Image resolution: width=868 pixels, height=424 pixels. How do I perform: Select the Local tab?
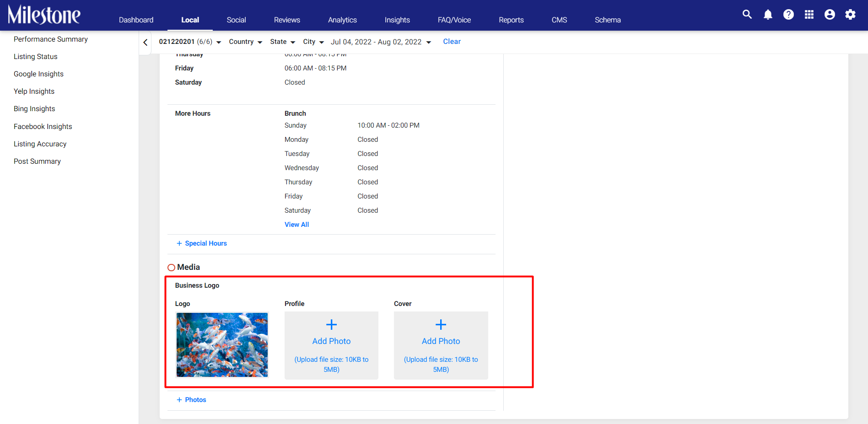(x=190, y=20)
